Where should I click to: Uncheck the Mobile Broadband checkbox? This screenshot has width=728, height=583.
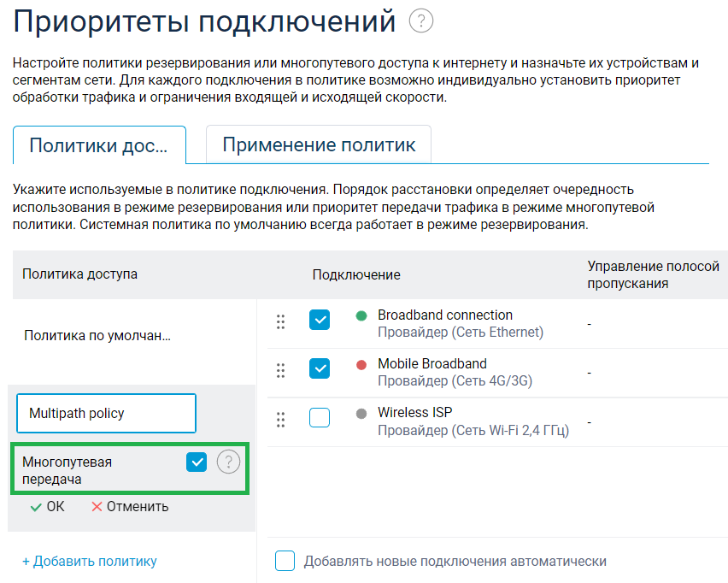point(319,369)
